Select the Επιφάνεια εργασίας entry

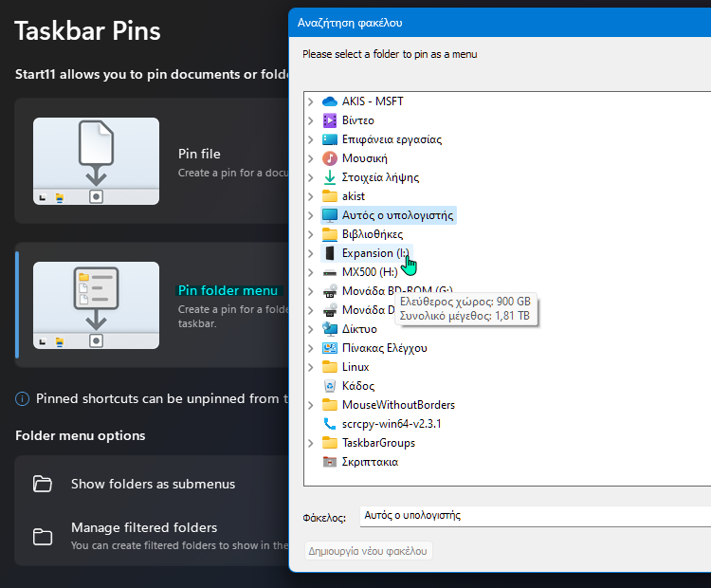point(392,139)
